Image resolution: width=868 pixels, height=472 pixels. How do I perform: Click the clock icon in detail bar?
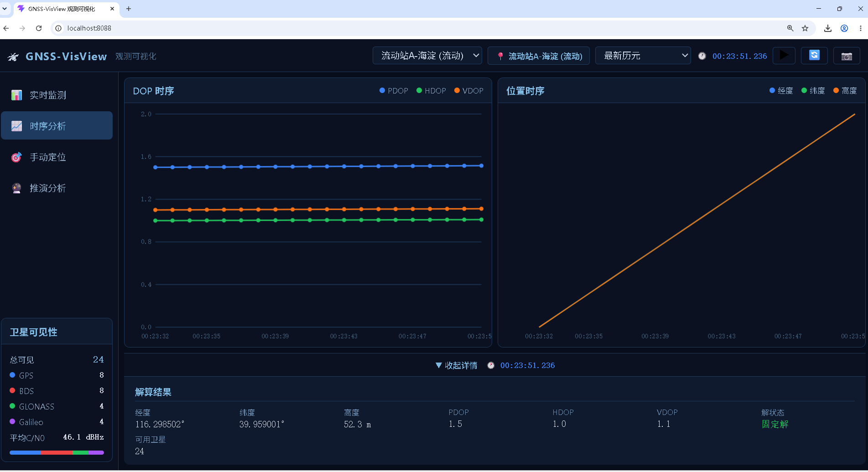(491, 365)
